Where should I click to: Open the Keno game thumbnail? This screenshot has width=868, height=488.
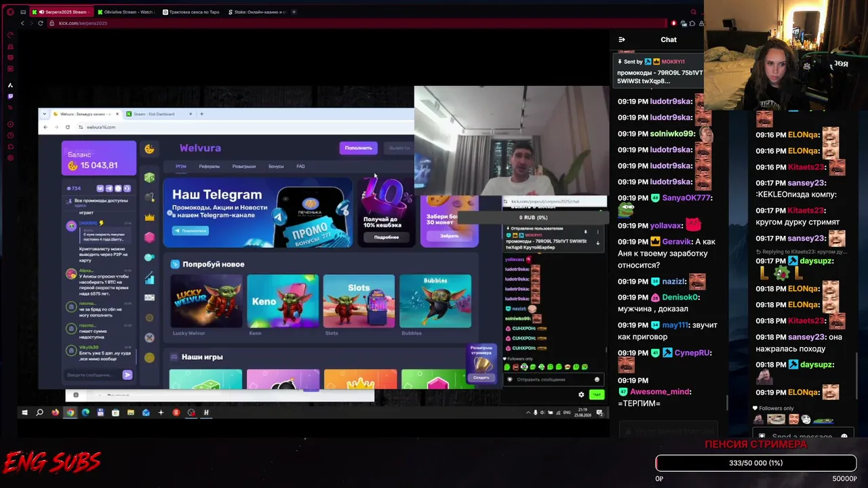coord(283,301)
